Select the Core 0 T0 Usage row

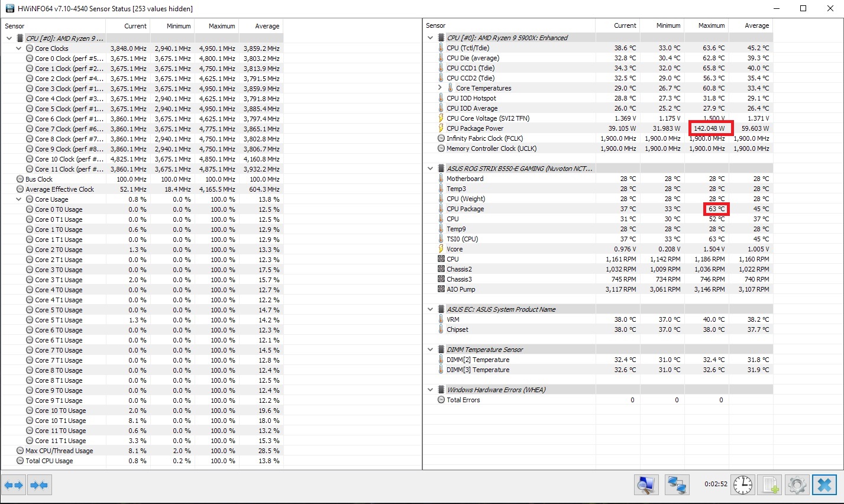coord(142,209)
